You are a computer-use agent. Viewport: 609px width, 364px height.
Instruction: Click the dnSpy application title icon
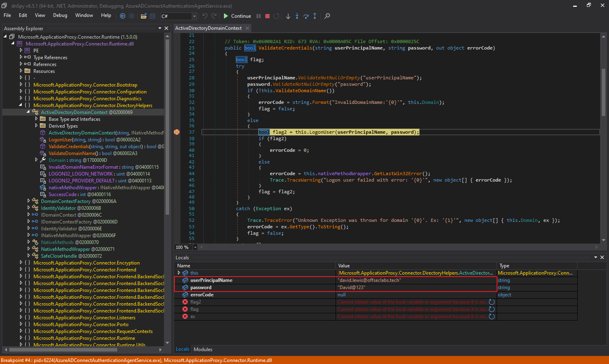5,6
